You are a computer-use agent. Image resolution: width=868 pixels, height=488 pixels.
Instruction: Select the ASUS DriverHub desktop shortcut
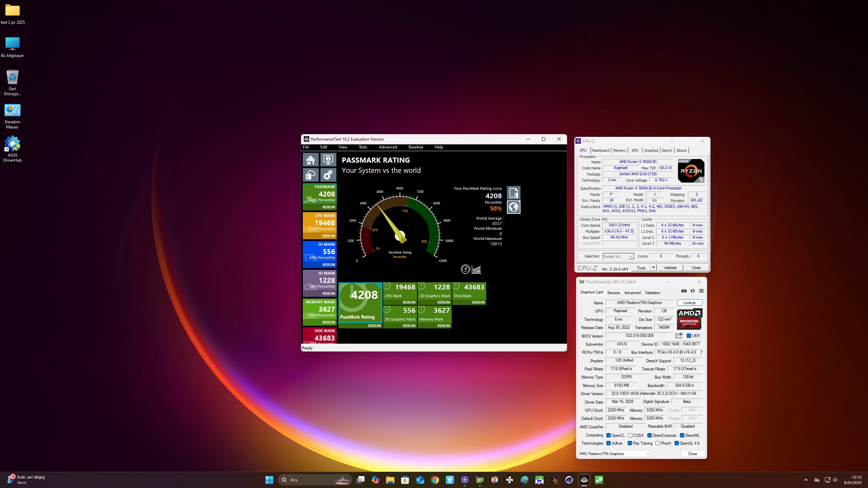click(13, 149)
